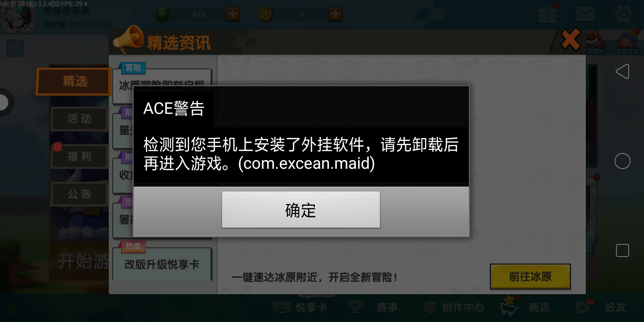Add gold coins with plus icon
This screenshot has height=322, width=644.
pyautogui.click(x=335, y=14)
